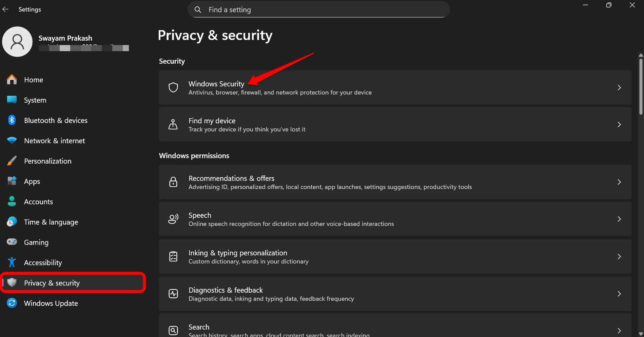Open Accounts using its sidebar icon
This screenshot has height=337, width=644.
coord(12,202)
